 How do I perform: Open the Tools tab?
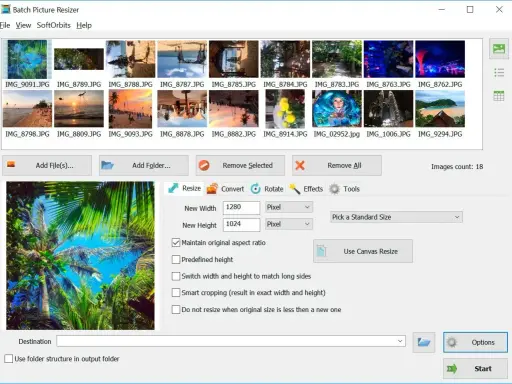(345, 189)
